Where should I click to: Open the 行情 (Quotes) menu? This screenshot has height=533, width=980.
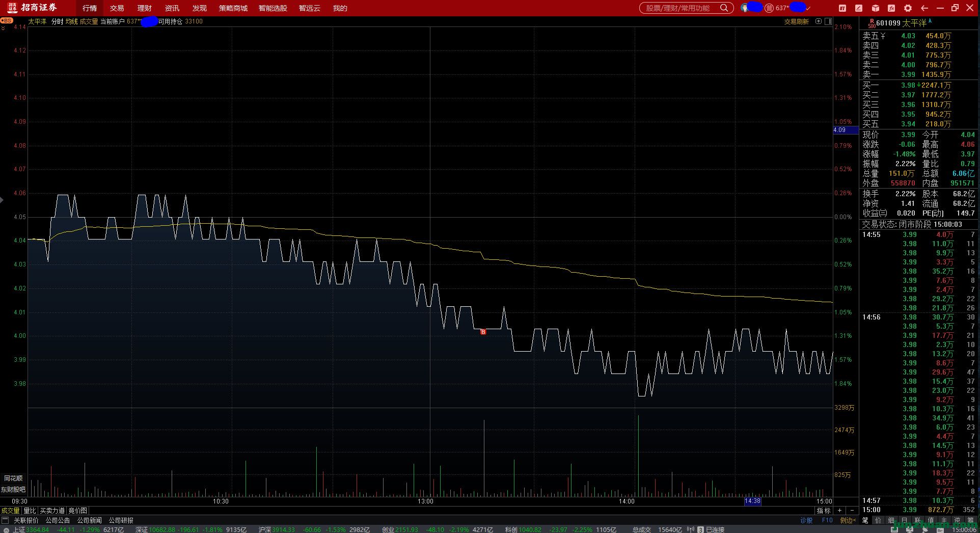[x=90, y=8]
